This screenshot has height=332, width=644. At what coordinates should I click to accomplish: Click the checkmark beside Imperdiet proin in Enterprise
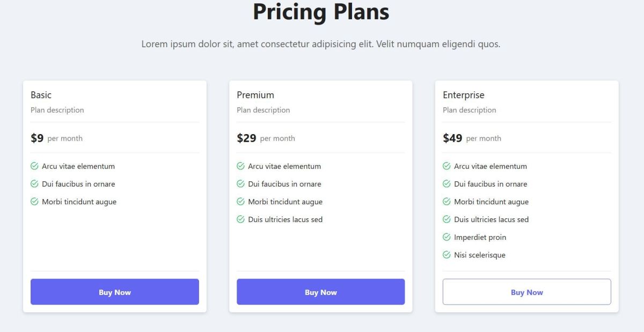click(x=446, y=237)
